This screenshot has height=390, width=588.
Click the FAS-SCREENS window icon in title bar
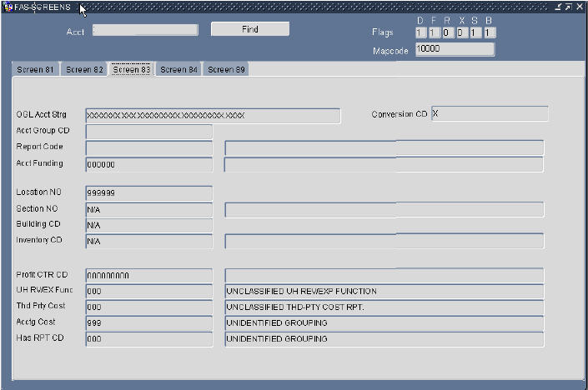8,7
